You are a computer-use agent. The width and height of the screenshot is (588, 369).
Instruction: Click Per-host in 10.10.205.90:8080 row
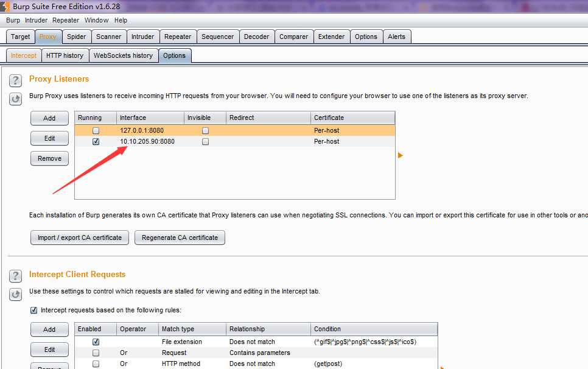(x=327, y=141)
